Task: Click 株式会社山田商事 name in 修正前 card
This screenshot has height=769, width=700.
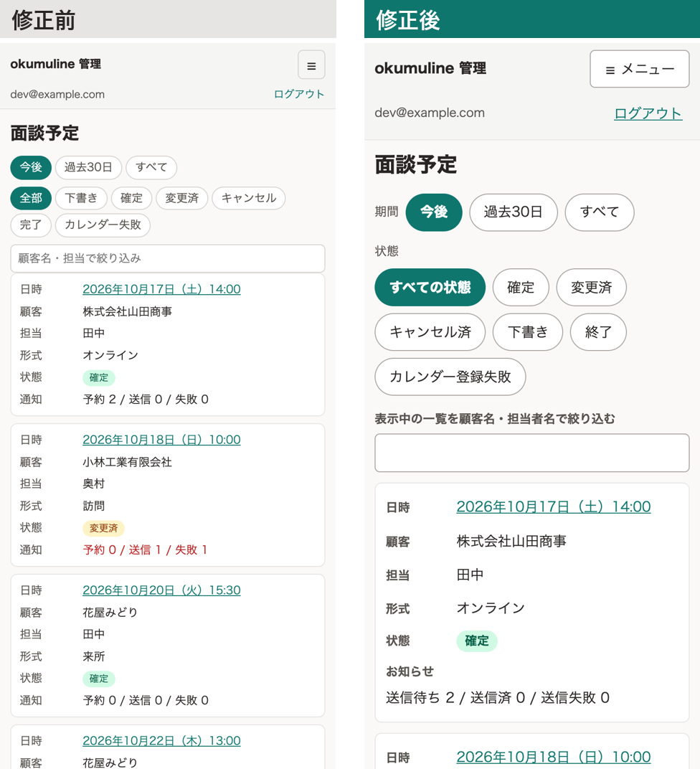Action: click(x=128, y=311)
